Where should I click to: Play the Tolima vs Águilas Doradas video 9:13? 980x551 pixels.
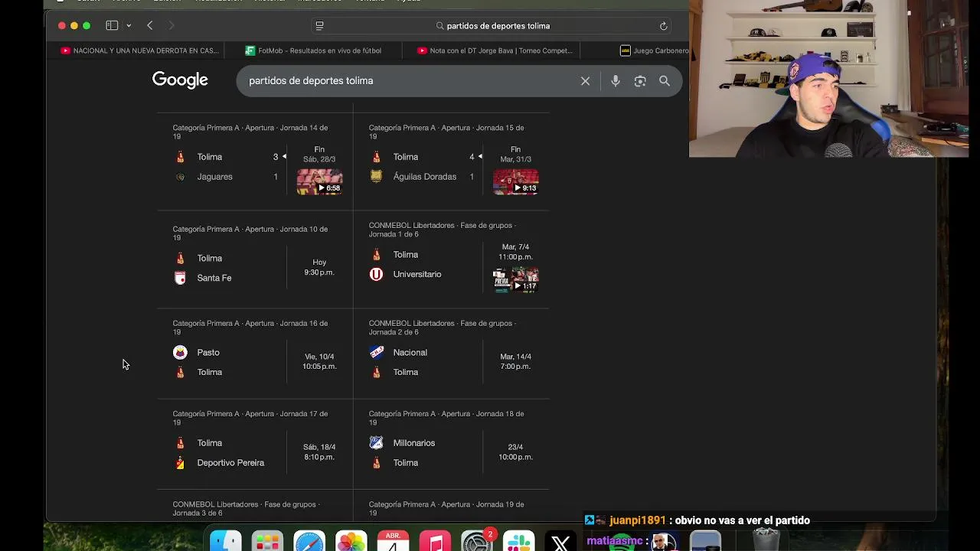[x=516, y=182]
